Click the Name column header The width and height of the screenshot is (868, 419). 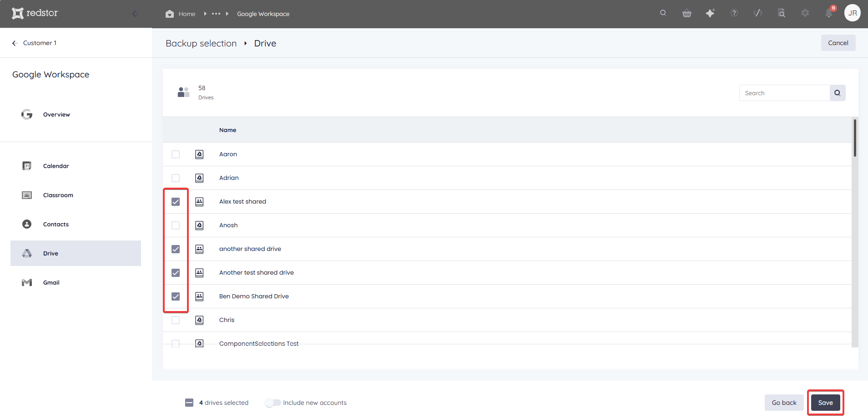click(x=227, y=130)
